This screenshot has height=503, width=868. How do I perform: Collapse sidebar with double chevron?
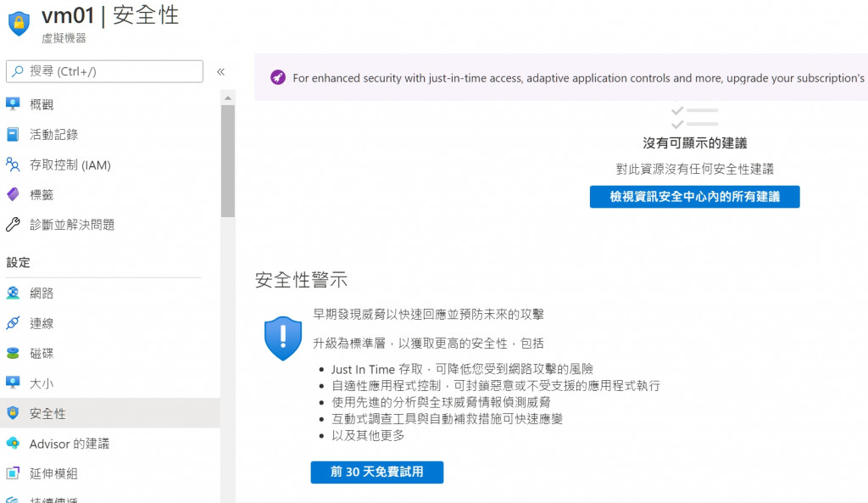pyautogui.click(x=221, y=71)
